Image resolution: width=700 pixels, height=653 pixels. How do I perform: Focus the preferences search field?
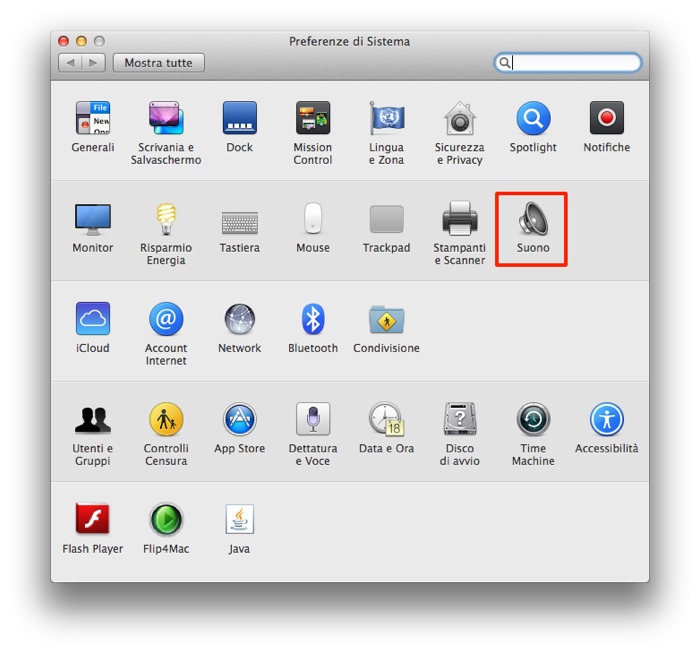(x=567, y=62)
